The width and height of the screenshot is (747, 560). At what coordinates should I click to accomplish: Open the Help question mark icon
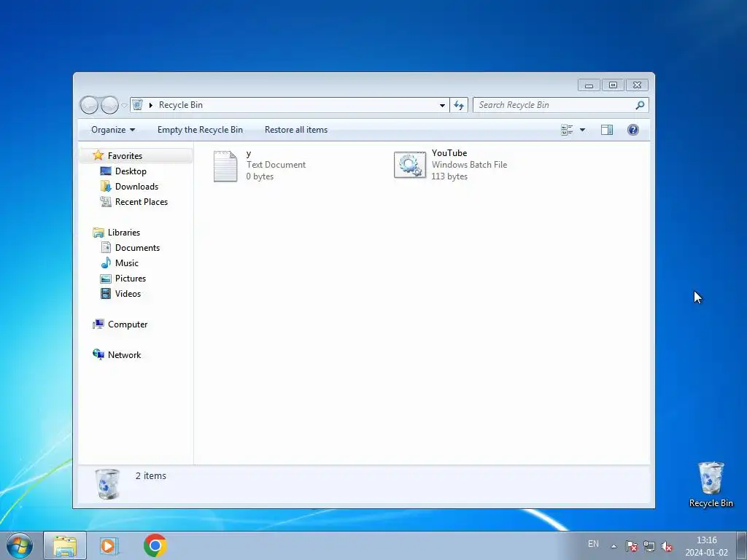coord(632,130)
